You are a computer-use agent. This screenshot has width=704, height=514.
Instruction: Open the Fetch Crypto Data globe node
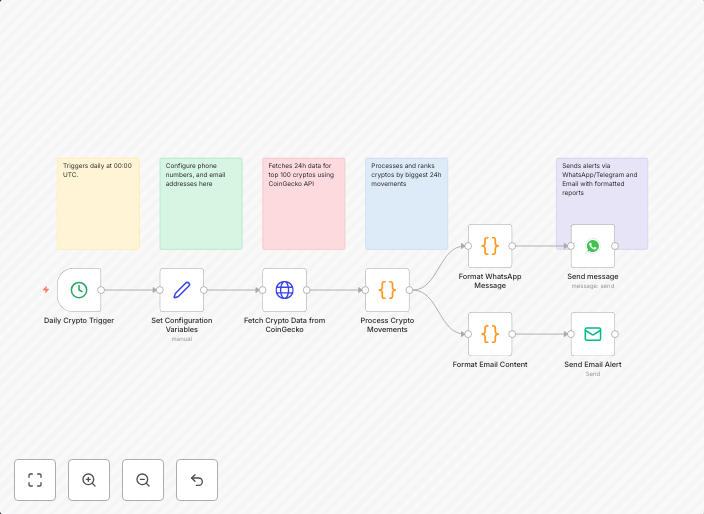284,290
